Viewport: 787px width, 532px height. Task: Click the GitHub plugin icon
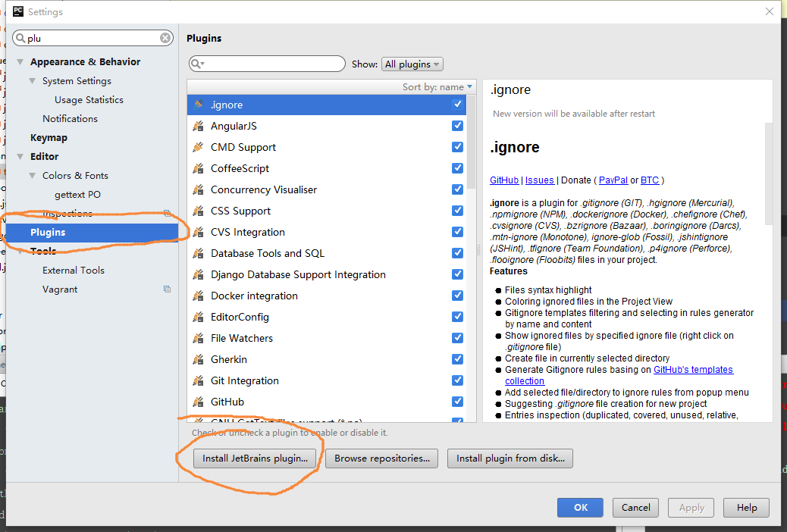pos(198,402)
